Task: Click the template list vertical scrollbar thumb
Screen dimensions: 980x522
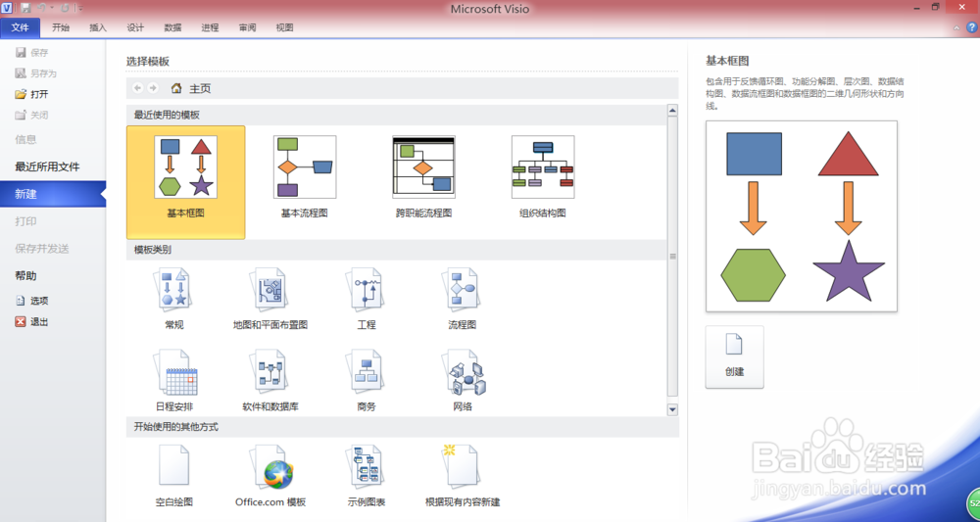Action: coord(672,256)
